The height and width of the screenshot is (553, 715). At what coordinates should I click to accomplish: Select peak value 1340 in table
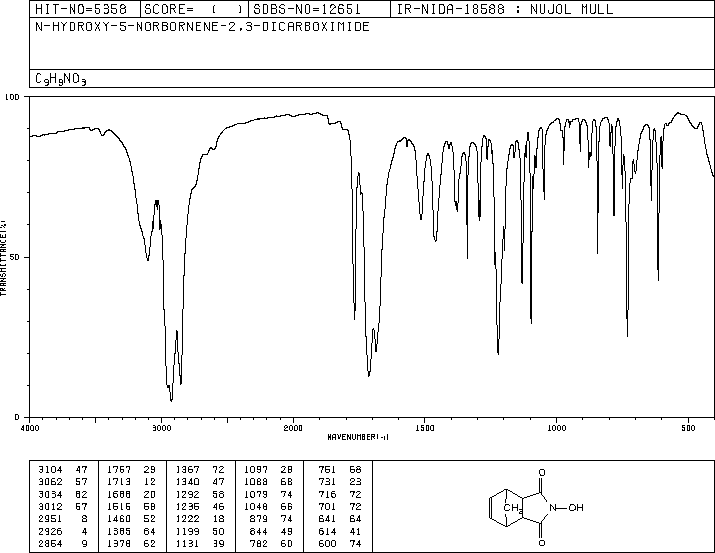[x=187, y=482]
